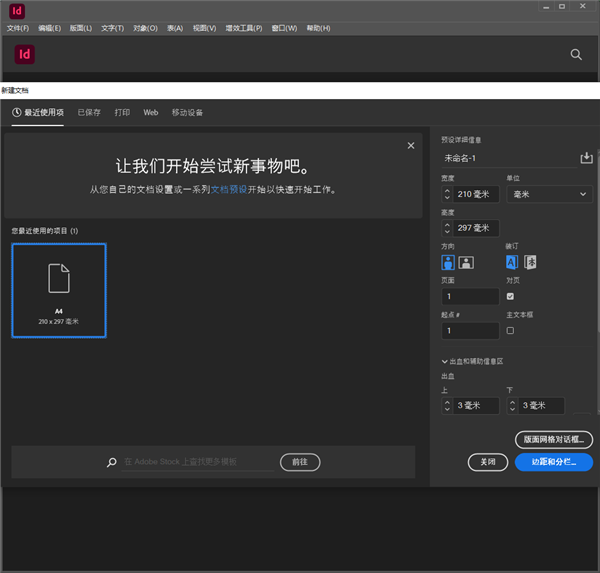Switch to the 已保存 tab

click(89, 113)
